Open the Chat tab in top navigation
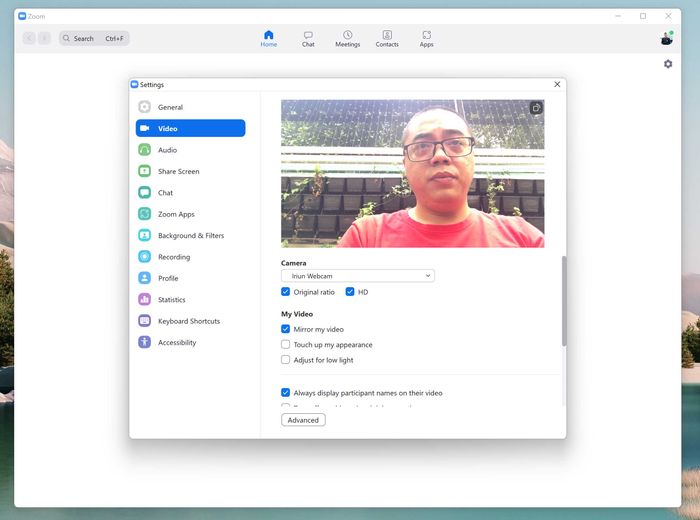The image size is (700, 520). pyautogui.click(x=308, y=38)
